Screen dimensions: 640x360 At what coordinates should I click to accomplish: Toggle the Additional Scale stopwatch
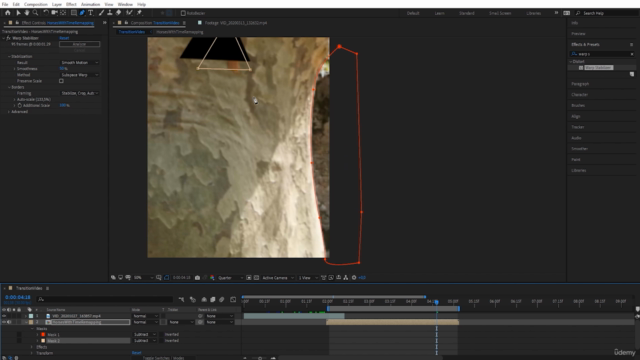pyautogui.click(x=19, y=105)
